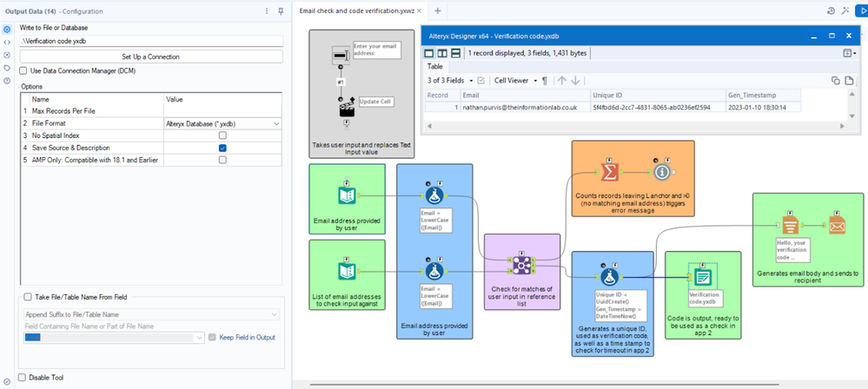Click the Summarize tool icon
Viewport: 868px width, 389px height.
point(609,172)
